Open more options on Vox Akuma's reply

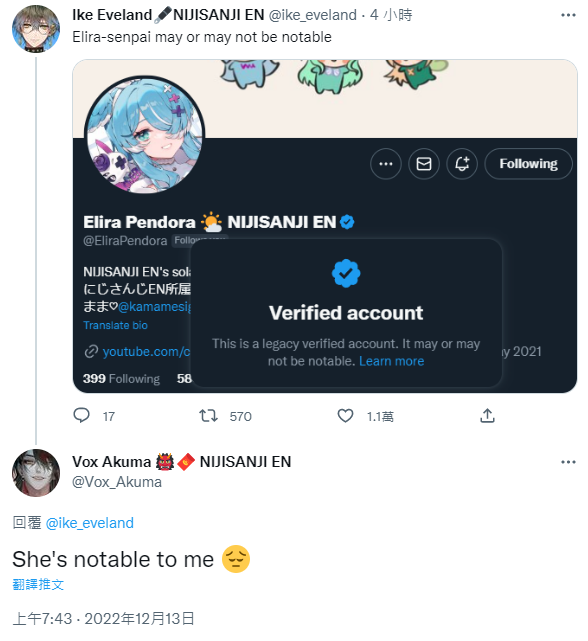(x=568, y=462)
